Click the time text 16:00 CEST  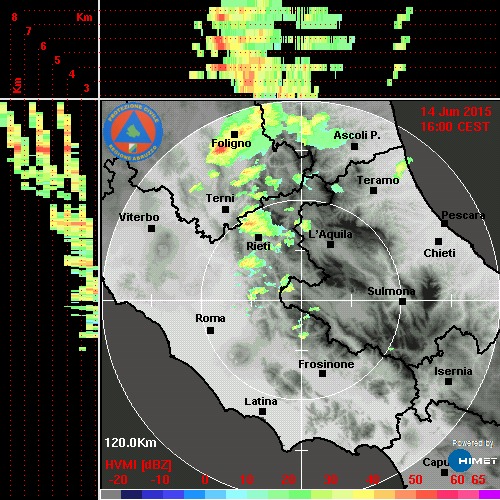pyautogui.click(x=455, y=127)
